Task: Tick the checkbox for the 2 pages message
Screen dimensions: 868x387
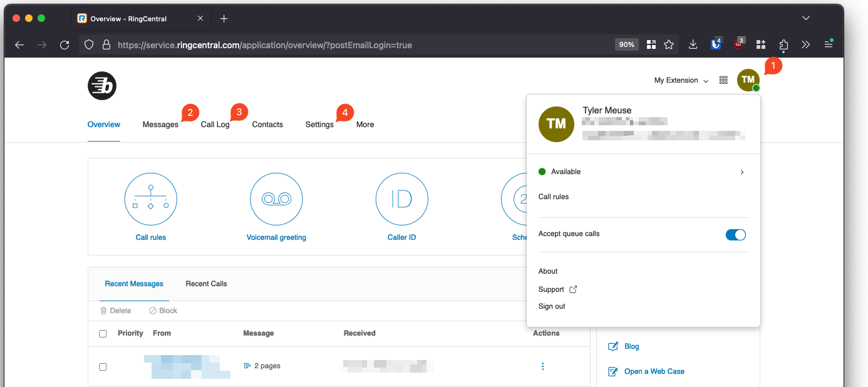Action: 103,367
